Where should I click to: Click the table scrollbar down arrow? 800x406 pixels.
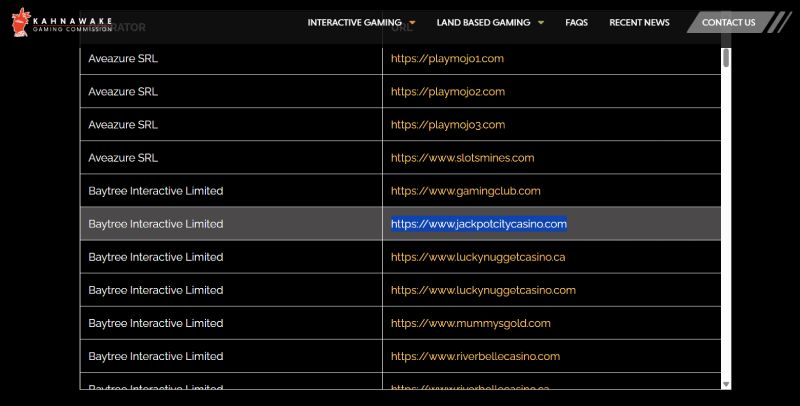click(726, 385)
